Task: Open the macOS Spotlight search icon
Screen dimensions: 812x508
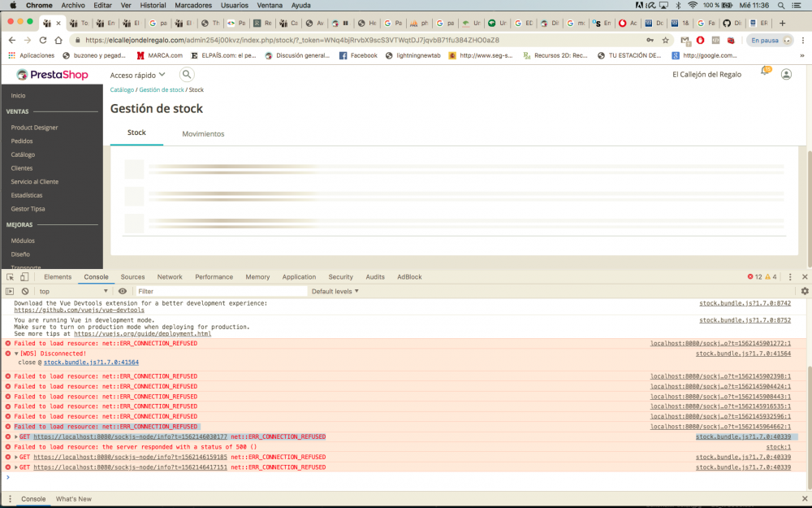Action: click(x=781, y=5)
